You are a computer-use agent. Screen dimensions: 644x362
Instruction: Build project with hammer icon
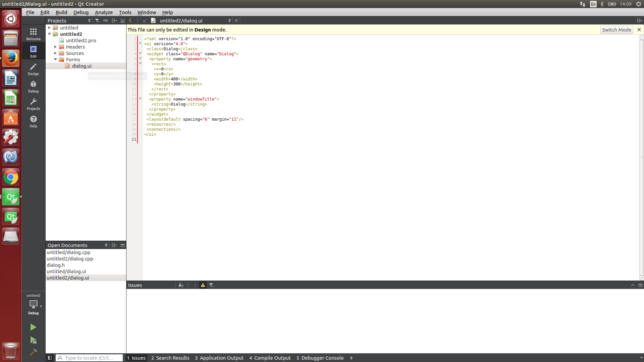click(x=33, y=352)
